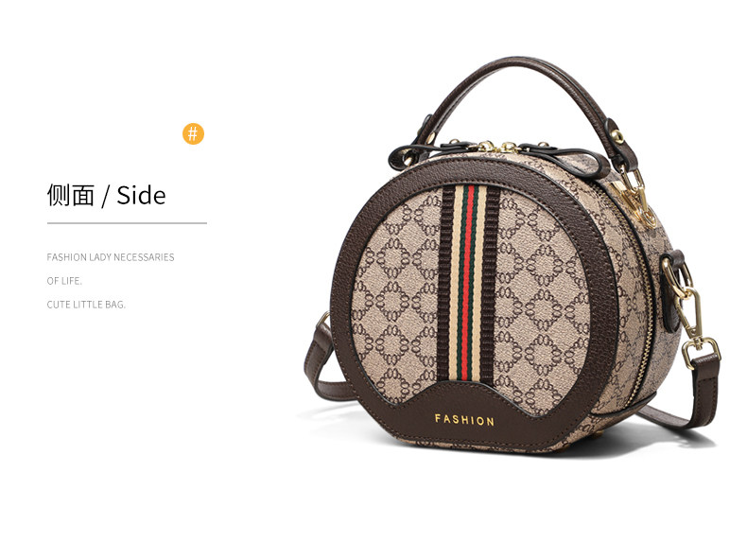The image size is (747, 560).
Task: Click the OF LIFE. text line
Action: point(64,281)
